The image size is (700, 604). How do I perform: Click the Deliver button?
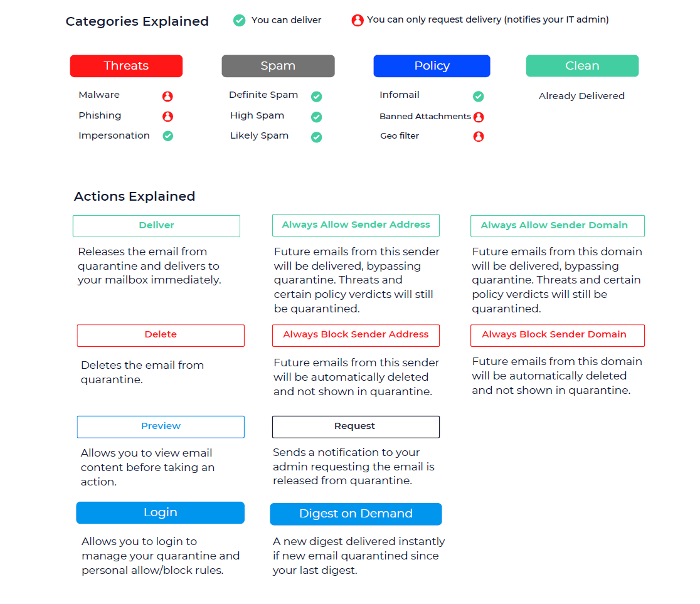(x=156, y=225)
